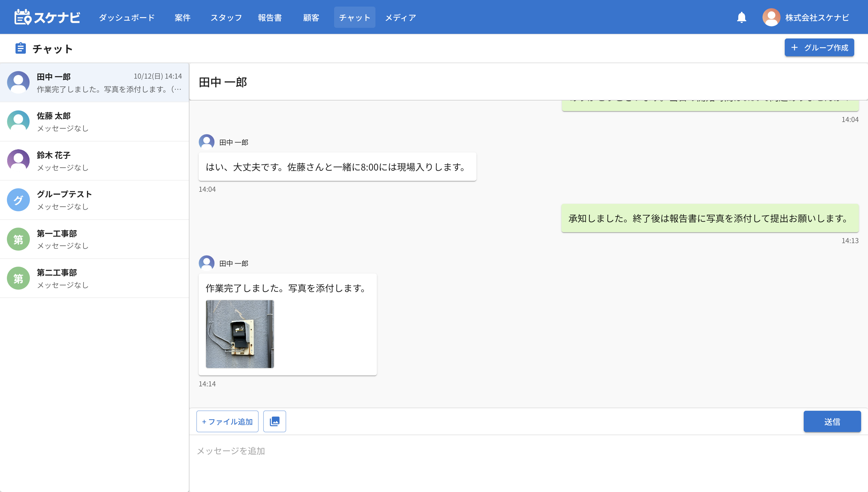Screen dimensions: 868x492
Task: Click the チャット page clipboard icon
Action: [x=21, y=48]
